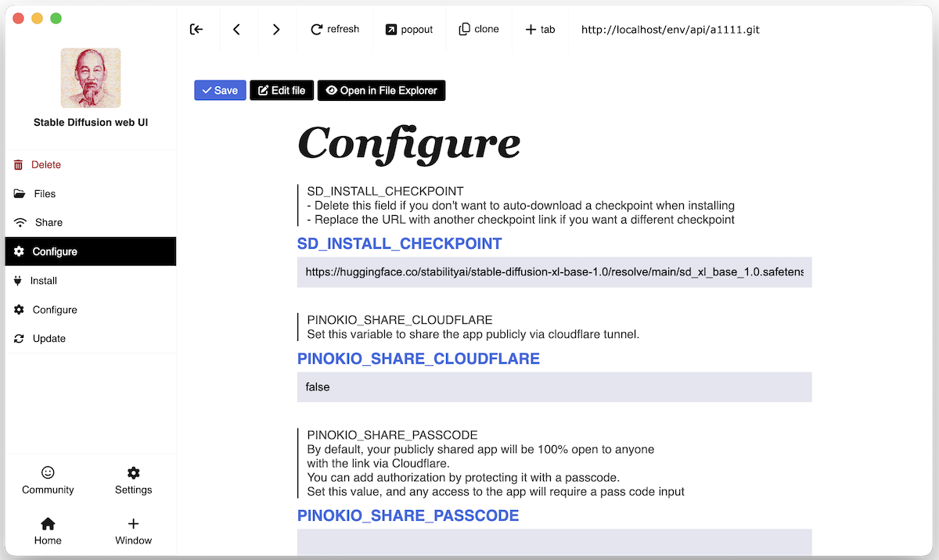Click the collapse sidebar arrow icon
Screen dimensions: 939x560
(x=196, y=30)
